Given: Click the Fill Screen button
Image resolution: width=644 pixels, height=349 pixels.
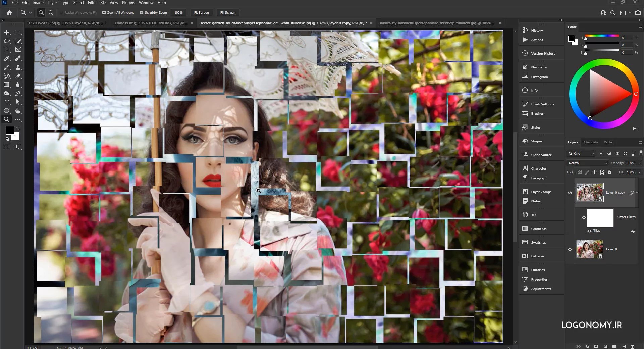Looking at the screenshot, I should coord(228,13).
